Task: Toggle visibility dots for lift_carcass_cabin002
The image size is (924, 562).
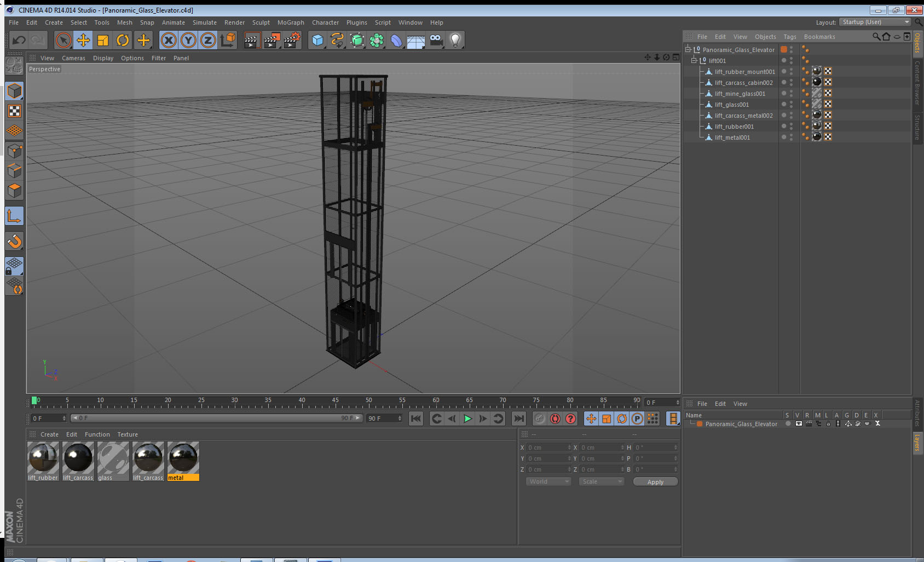Action: (791, 82)
